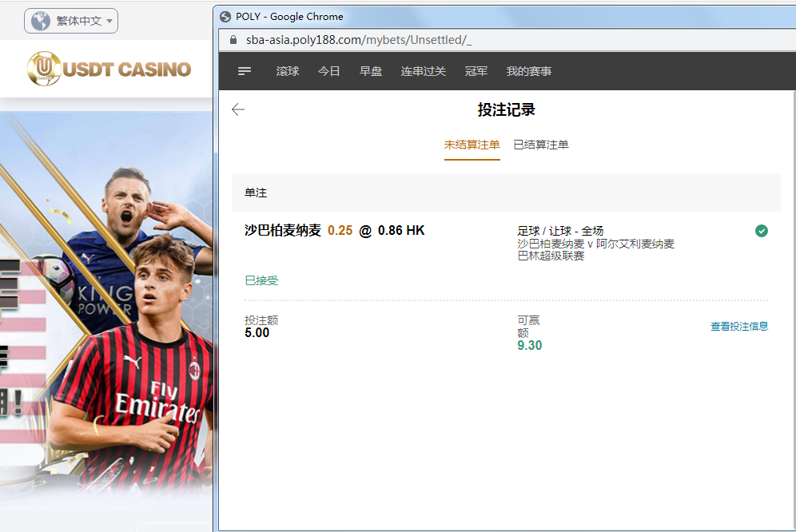Viewport: 796px width, 532px height.
Task: Click the bet selection 沙巴柏麦纳麦 0.25 @ 0.86 HK
Action: tap(334, 231)
